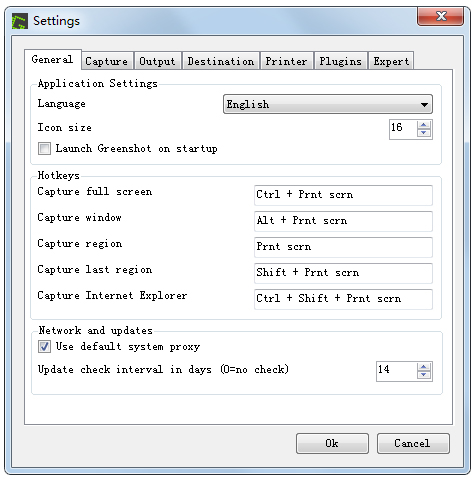Increase icon size with up arrow
Image resolution: width=476 pixels, height=482 pixels.
pos(424,125)
